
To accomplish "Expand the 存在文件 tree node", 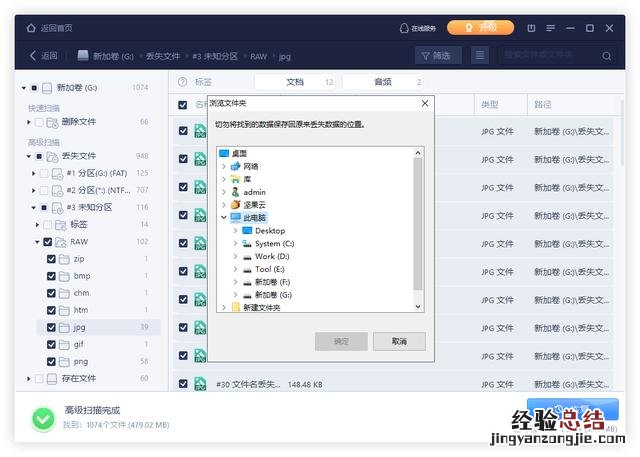I will coord(28,379).
